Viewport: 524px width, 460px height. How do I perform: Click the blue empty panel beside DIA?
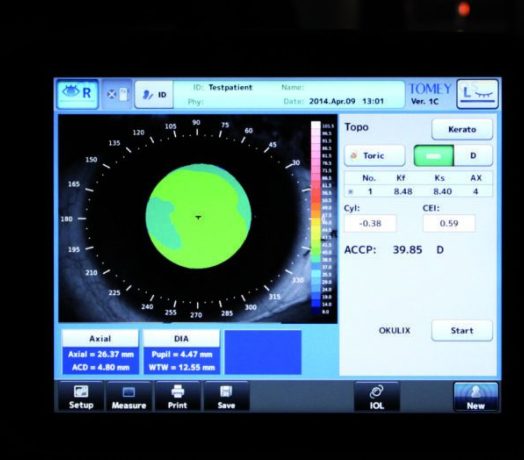[x=263, y=352]
